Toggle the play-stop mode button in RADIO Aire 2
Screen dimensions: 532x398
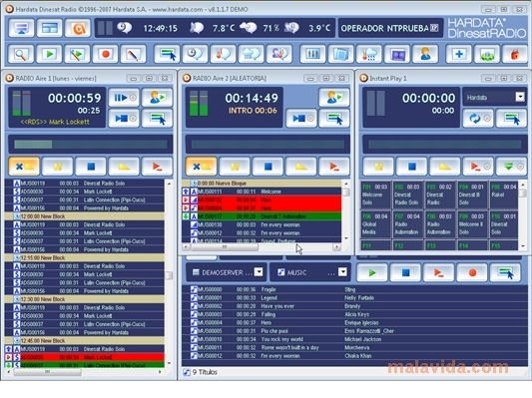click(x=301, y=119)
